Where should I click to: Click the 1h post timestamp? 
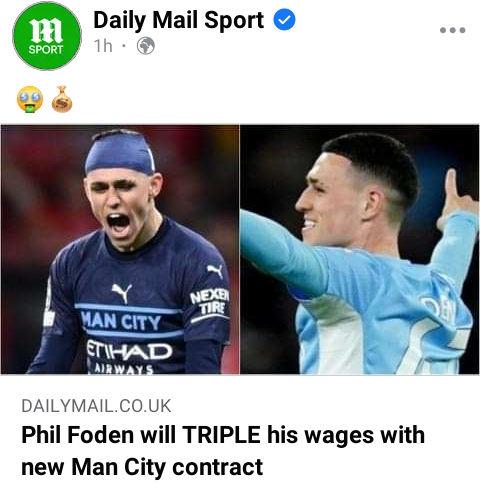[x=103, y=46]
